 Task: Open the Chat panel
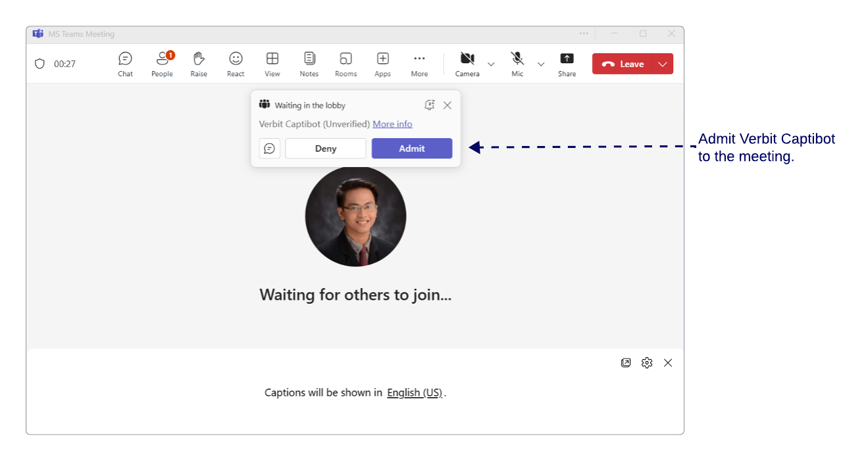click(x=125, y=64)
